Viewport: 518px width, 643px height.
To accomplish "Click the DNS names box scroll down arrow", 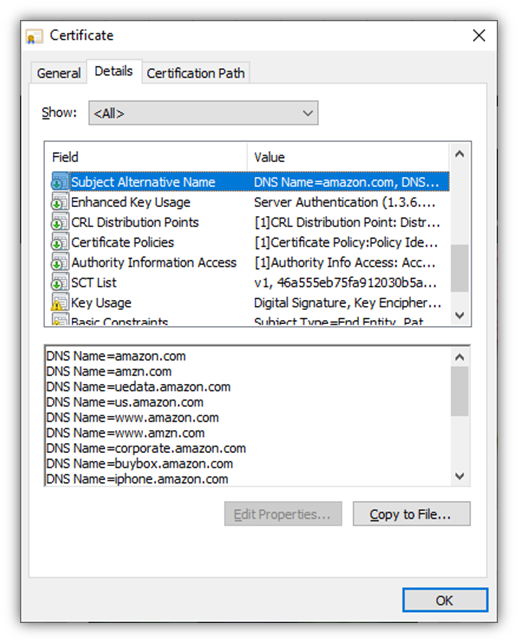I will point(460,476).
